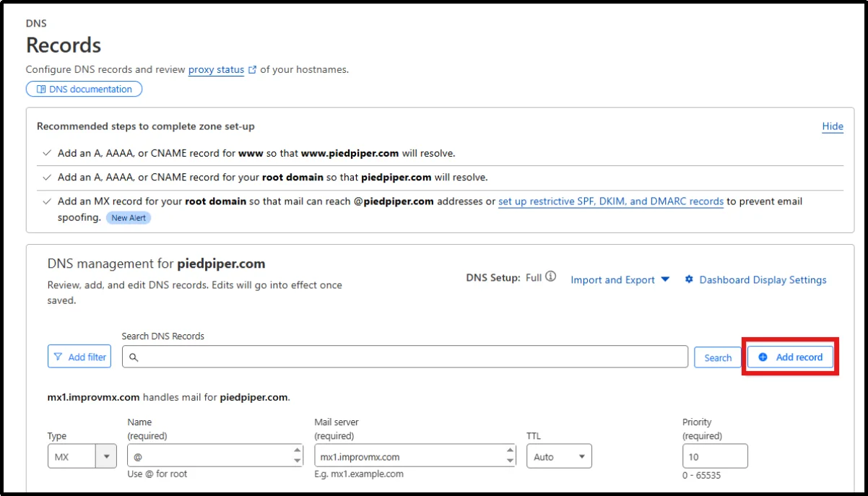Click the Add filter button
The height and width of the screenshot is (496, 868).
click(x=79, y=357)
